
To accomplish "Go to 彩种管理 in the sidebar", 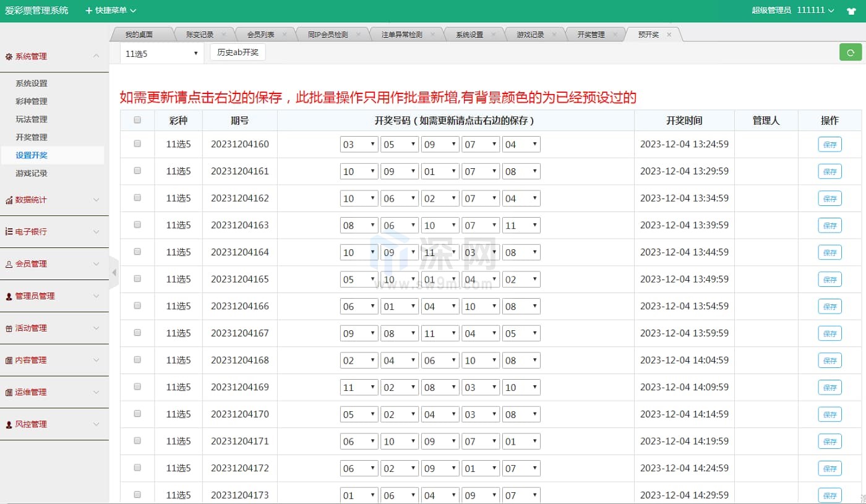I will pyautogui.click(x=32, y=101).
